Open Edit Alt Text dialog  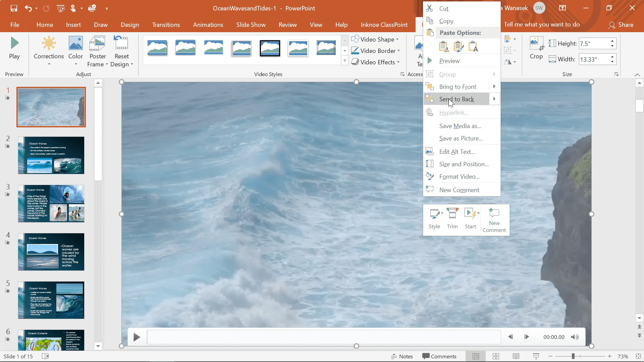click(x=457, y=152)
